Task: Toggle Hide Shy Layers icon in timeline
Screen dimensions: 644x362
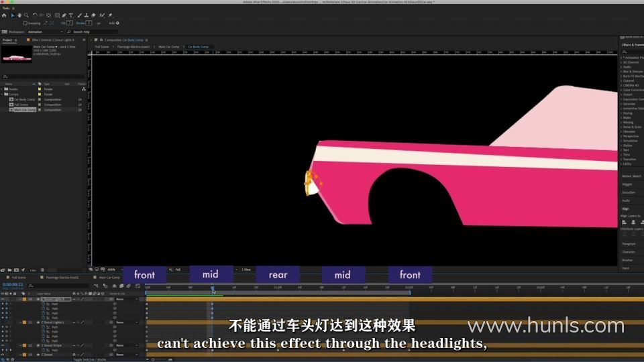Action: coord(114,286)
